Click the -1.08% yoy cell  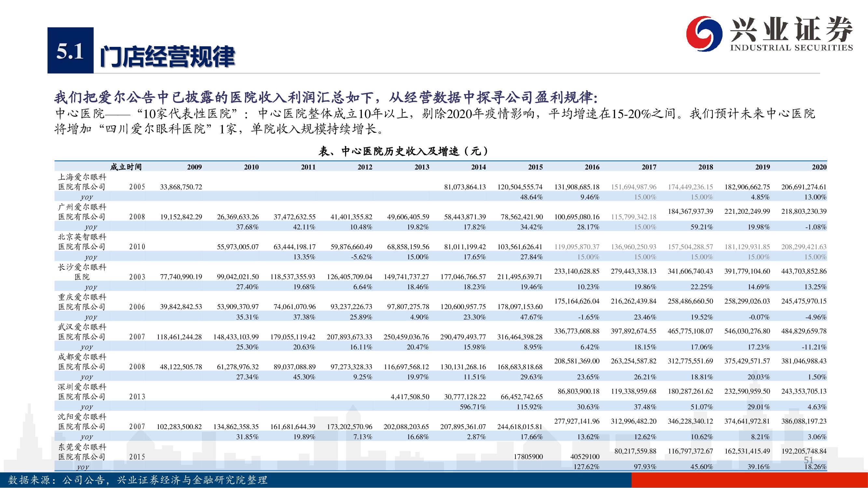(x=816, y=227)
